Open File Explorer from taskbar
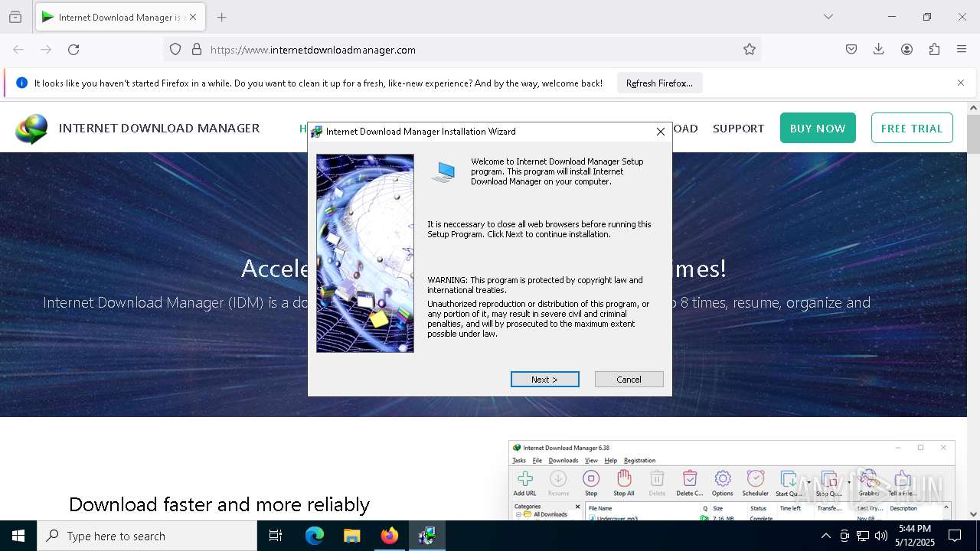Image resolution: width=980 pixels, height=551 pixels. point(351,536)
